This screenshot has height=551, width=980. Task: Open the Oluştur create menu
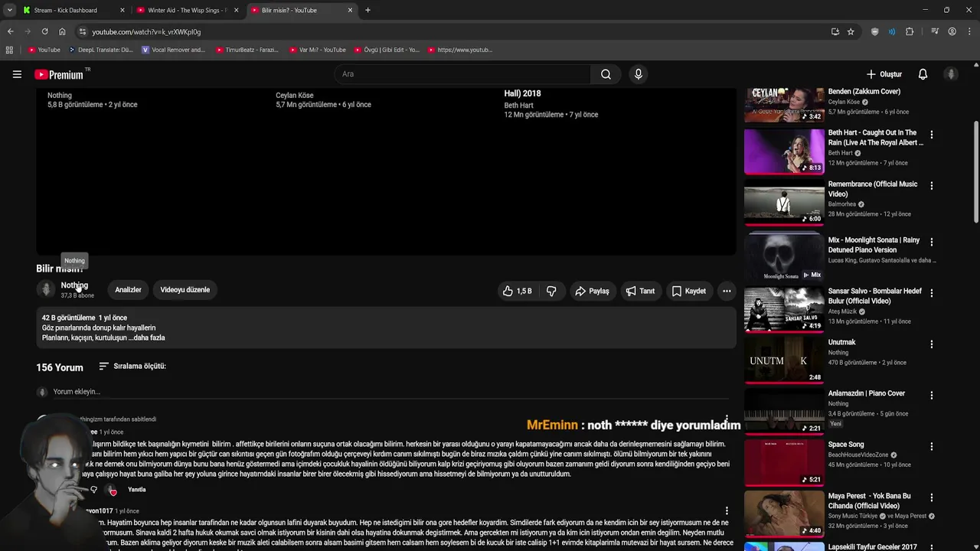tap(884, 74)
